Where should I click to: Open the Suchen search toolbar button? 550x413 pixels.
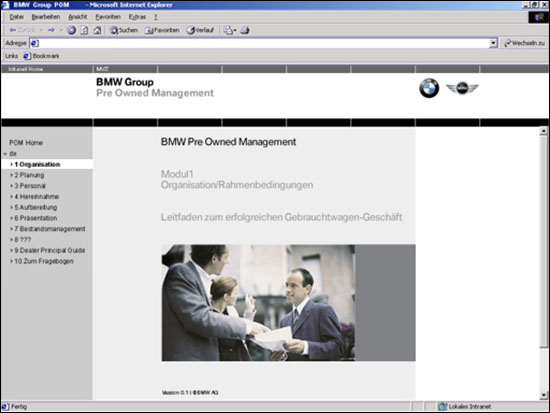click(124, 31)
